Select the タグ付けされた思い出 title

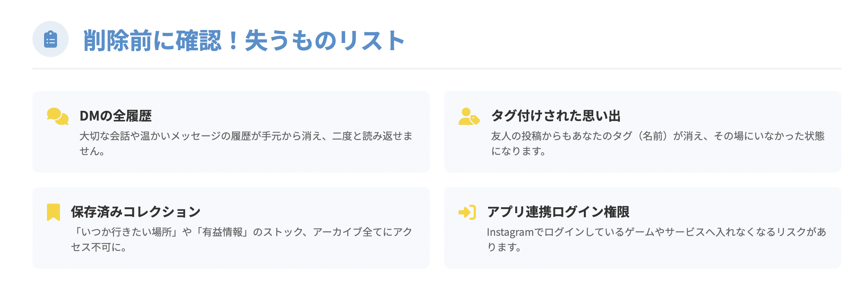click(556, 116)
